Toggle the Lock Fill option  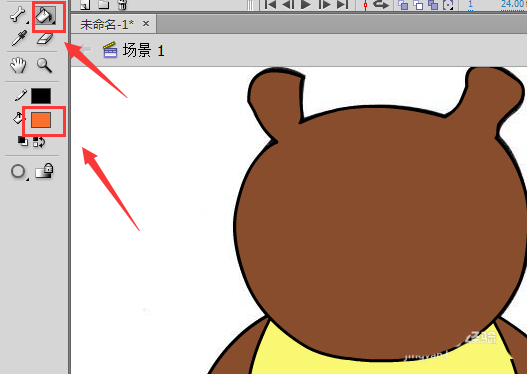(x=45, y=171)
